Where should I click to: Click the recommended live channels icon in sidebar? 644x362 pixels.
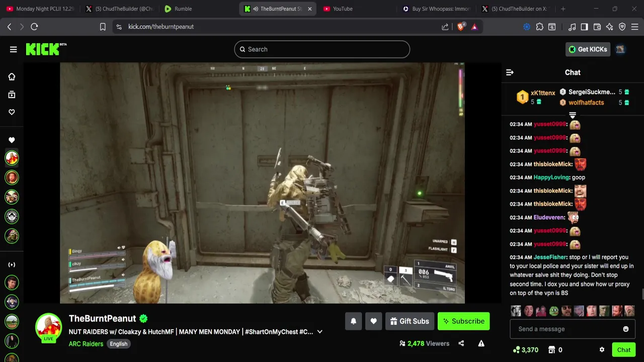(x=12, y=264)
